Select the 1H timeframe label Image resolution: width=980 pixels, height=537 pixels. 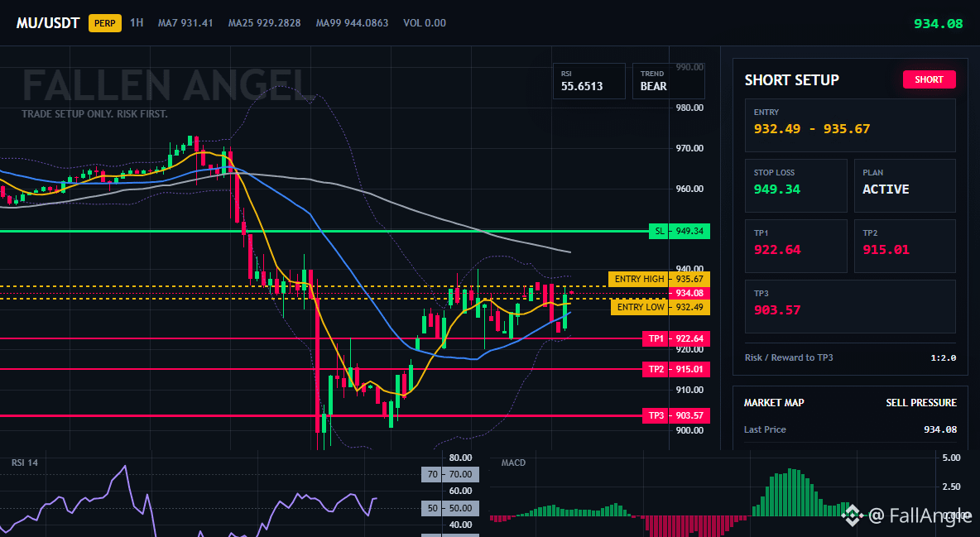pyautogui.click(x=137, y=22)
